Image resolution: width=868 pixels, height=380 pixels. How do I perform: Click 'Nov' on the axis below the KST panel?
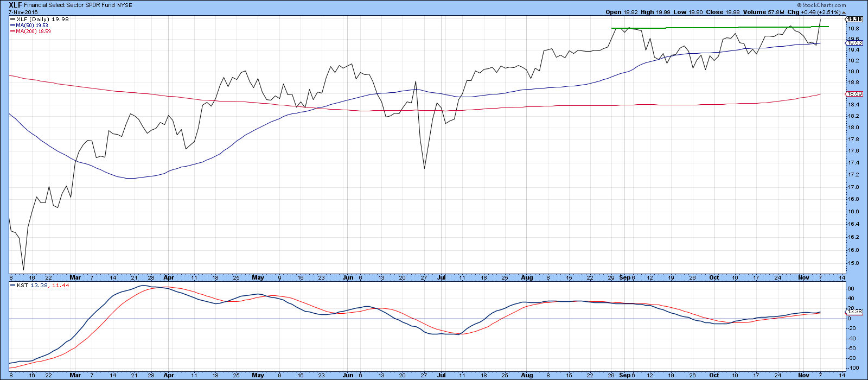803,375
